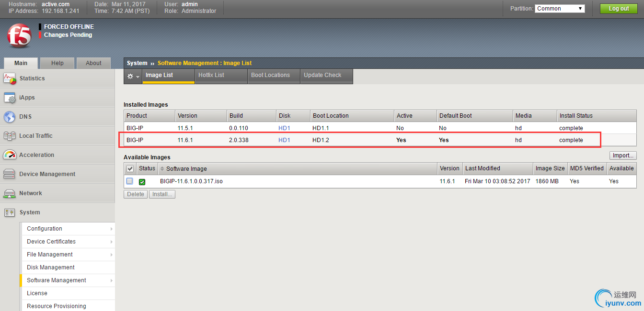Image resolution: width=644 pixels, height=311 pixels.
Task: Open License under System
Action: coord(68,293)
